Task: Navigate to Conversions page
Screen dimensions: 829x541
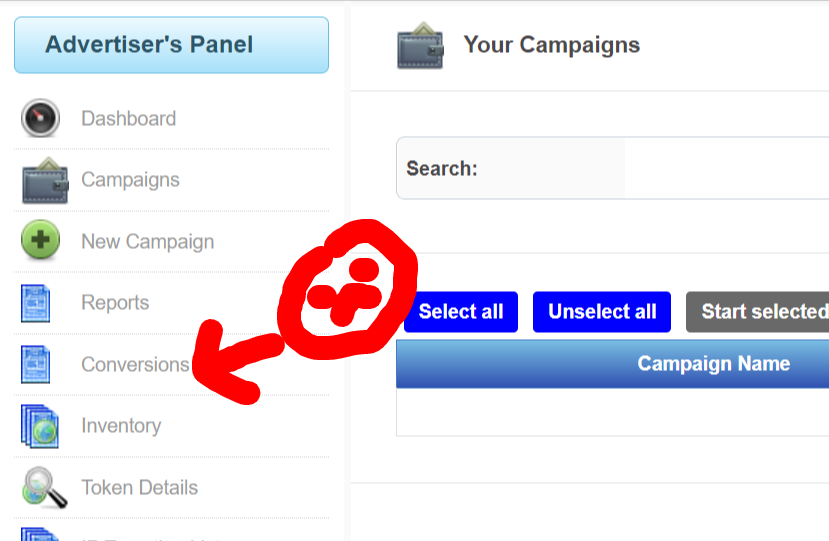Action: click(135, 364)
